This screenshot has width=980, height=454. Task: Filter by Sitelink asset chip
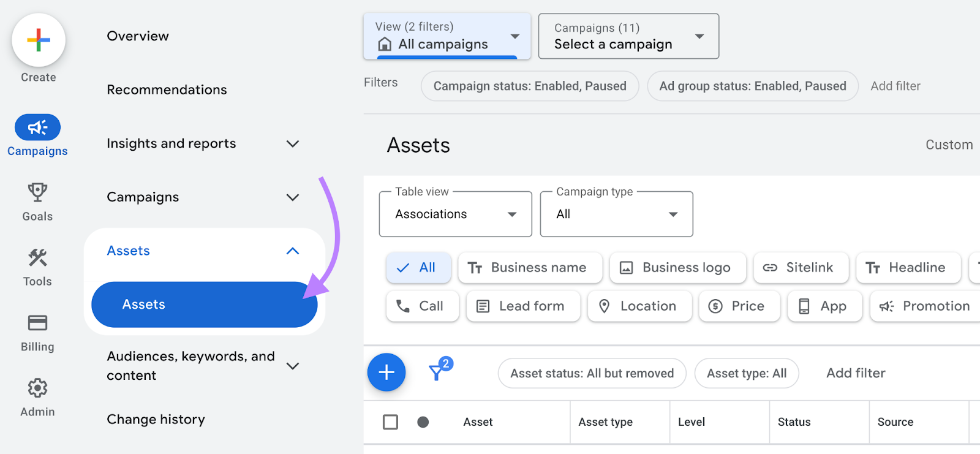coord(801,268)
